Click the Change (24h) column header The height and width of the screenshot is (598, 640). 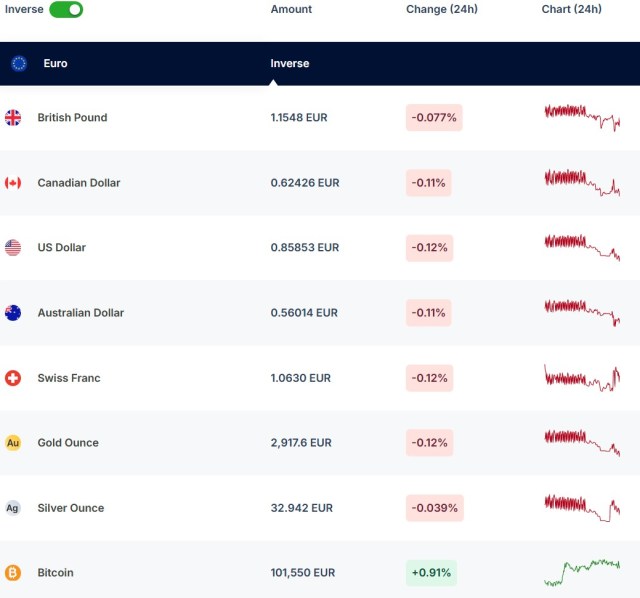[442, 9]
